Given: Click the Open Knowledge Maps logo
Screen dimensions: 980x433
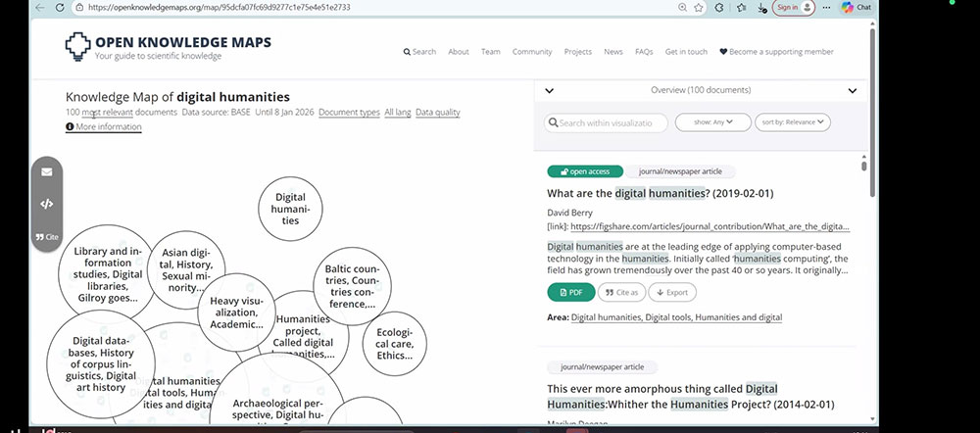Looking at the screenshot, I should click(x=168, y=47).
